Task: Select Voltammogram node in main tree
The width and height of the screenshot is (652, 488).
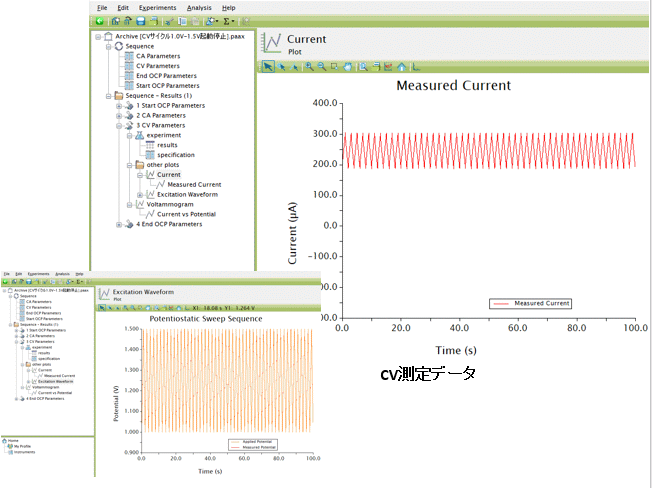Action: tap(170, 205)
